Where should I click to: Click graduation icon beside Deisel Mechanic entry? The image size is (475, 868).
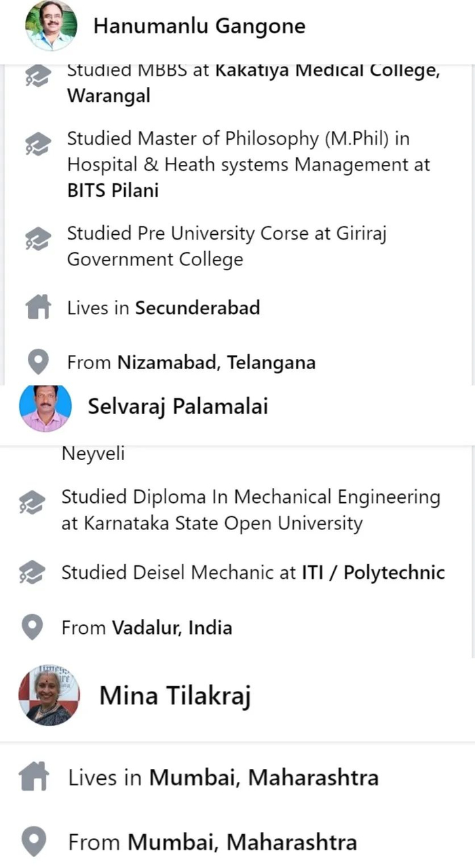[32, 573]
